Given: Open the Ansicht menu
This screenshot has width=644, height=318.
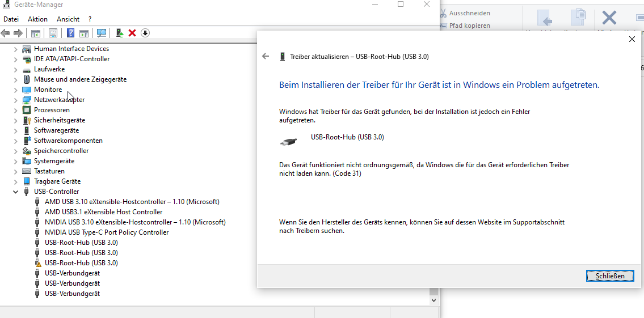Looking at the screenshot, I should tap(68, 19).
